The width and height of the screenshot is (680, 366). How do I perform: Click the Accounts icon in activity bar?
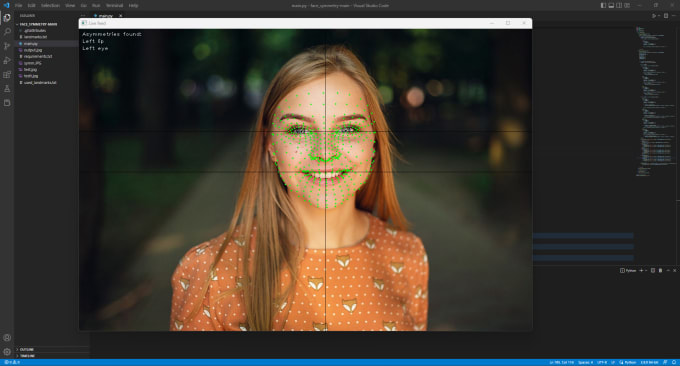click(7, 338)
